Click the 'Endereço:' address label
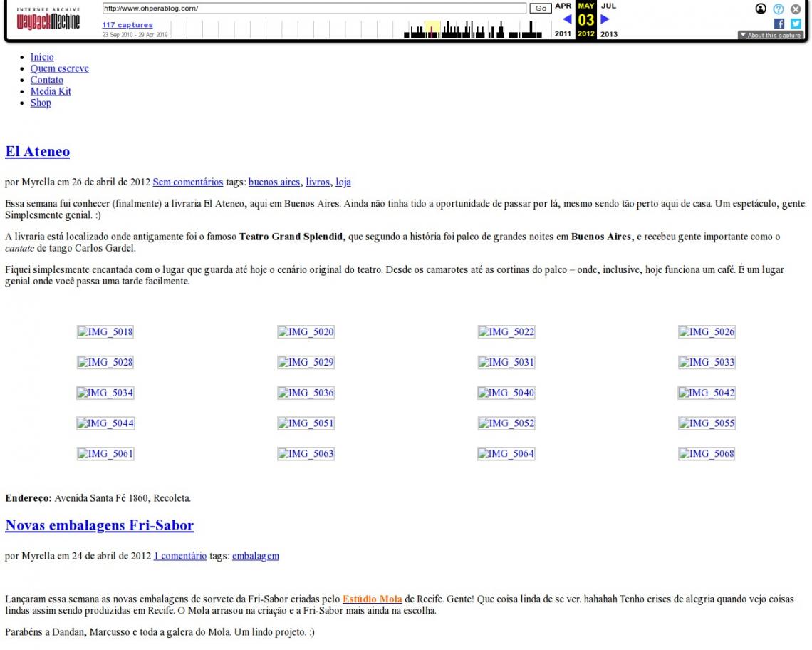The height and width of the screenshot is (650, 812). click(28, 498)
